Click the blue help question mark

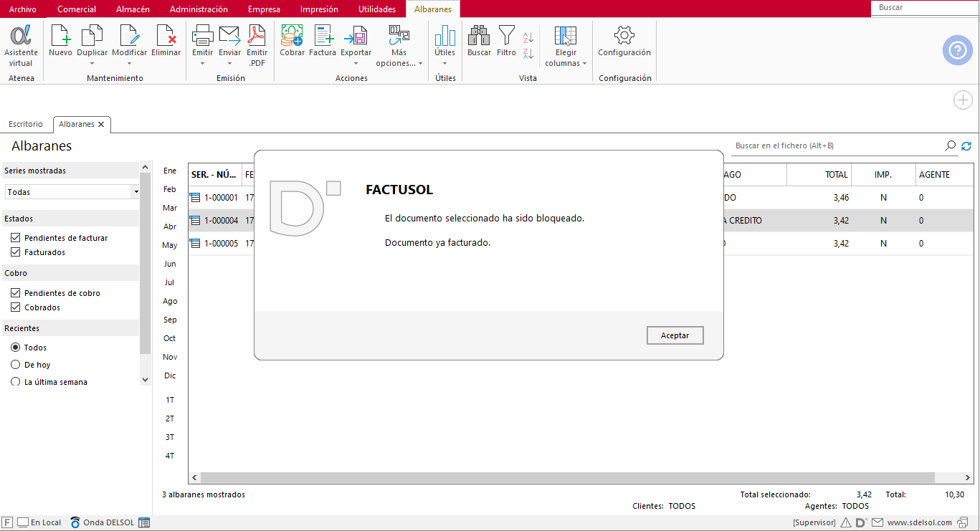click(x=957, y=50)
